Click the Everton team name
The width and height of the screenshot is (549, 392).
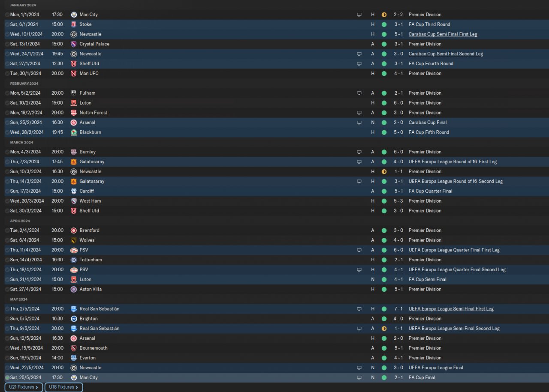87,358
